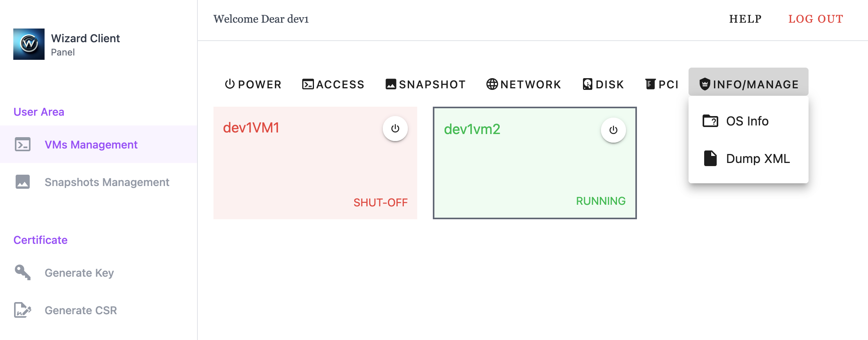Image resolution: width=868 pixels, height=340 pixels.
Task: Click the VMs Management terminal icon
Action: coord(23,145)
